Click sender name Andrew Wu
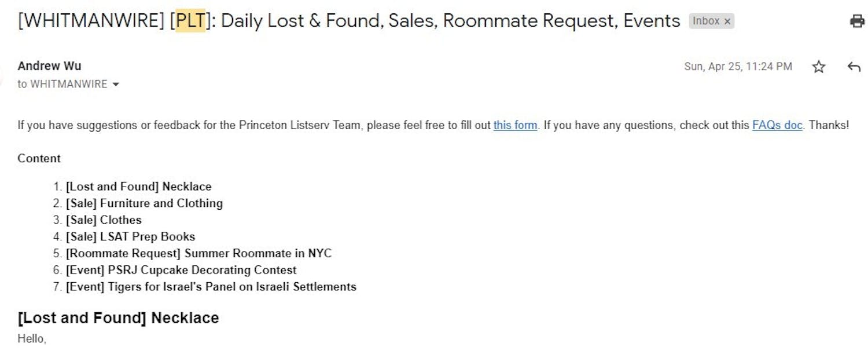Screen dimensions: 868x354 pos(49,66)
